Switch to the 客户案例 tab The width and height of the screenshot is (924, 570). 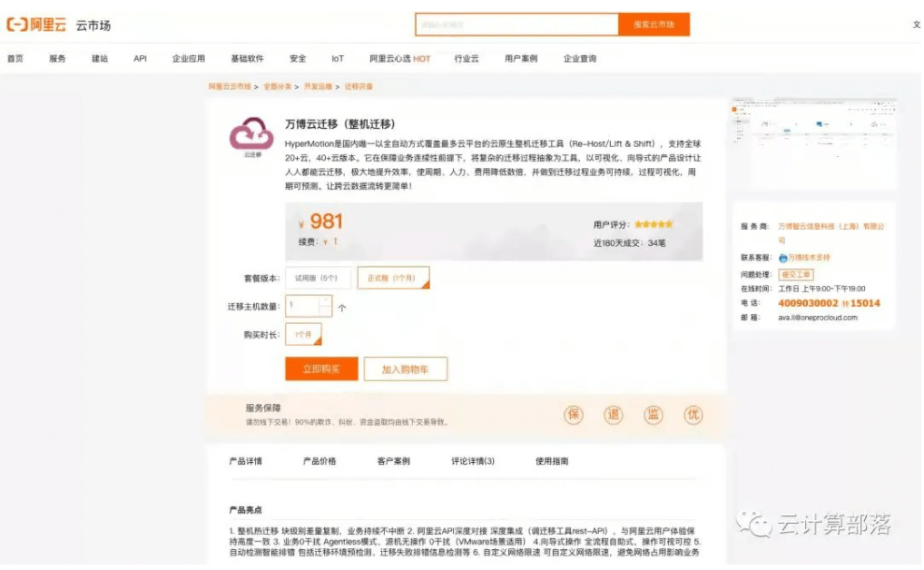(394, 461)
